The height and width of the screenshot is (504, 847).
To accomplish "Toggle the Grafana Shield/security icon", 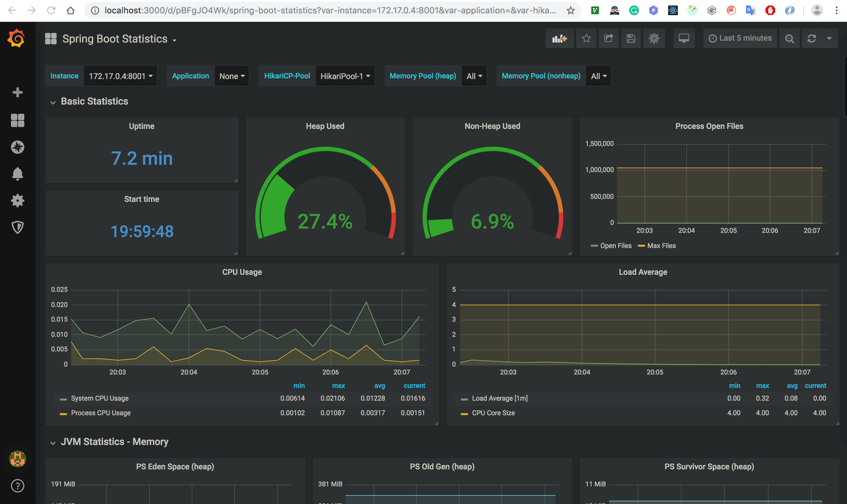I will pyautogui.click(x=16, y=227).
